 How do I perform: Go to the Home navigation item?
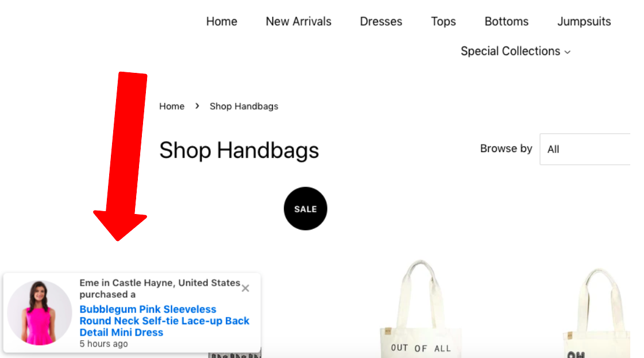pyautogui.click(x=222, y=21)
